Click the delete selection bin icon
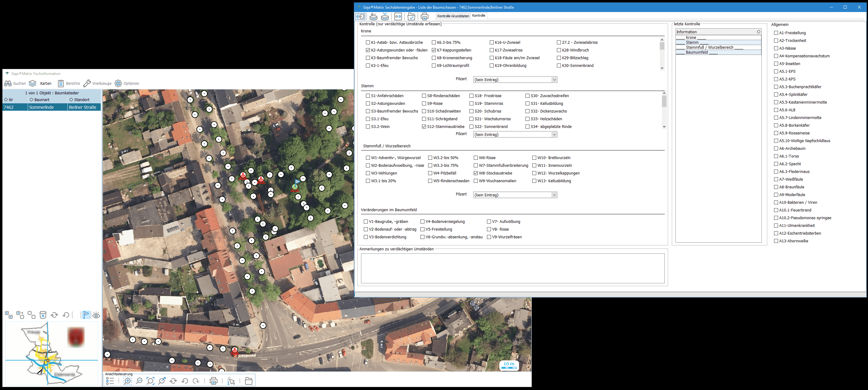The height and width of the screenshot is (390, 868). (43, 315)
